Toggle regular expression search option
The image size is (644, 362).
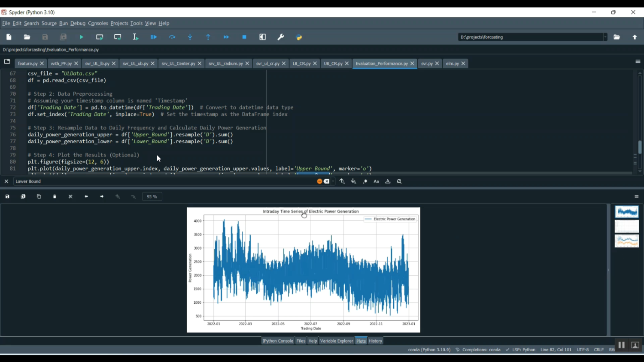(365, 181)
